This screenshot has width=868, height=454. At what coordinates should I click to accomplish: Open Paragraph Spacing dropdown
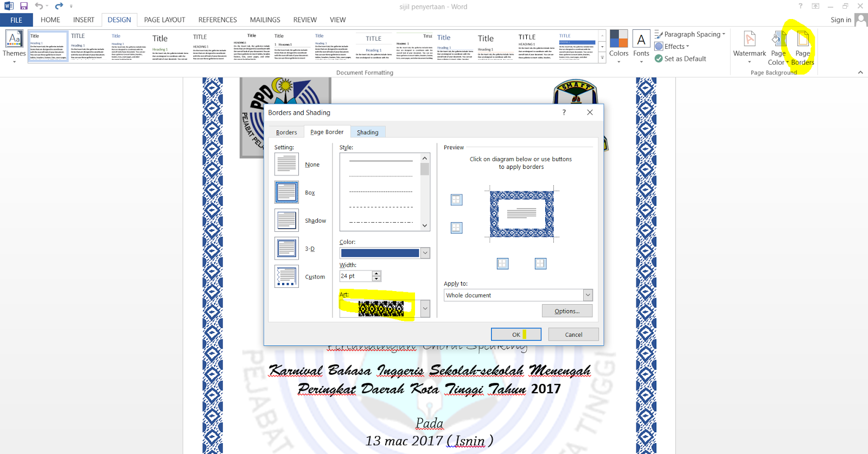[x=690, y=34]
